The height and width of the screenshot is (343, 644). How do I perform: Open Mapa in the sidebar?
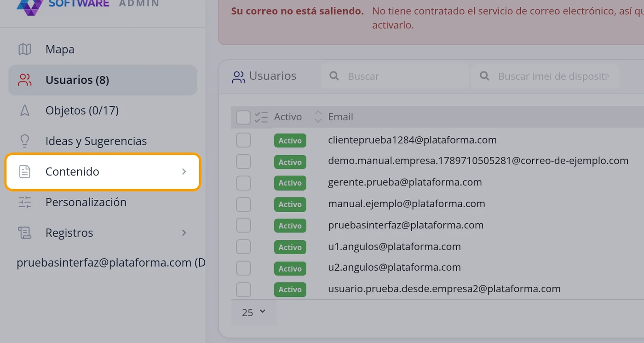(103, 49)
